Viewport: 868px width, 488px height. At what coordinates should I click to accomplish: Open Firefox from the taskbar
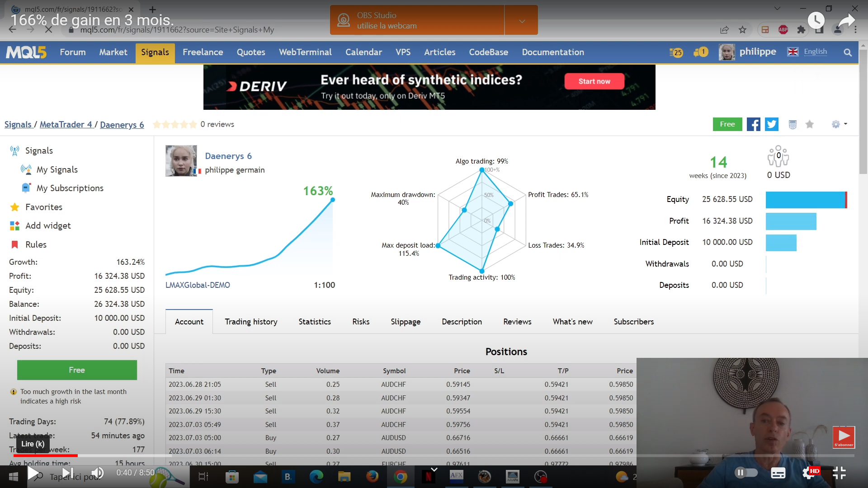click(x=372, y=476)
